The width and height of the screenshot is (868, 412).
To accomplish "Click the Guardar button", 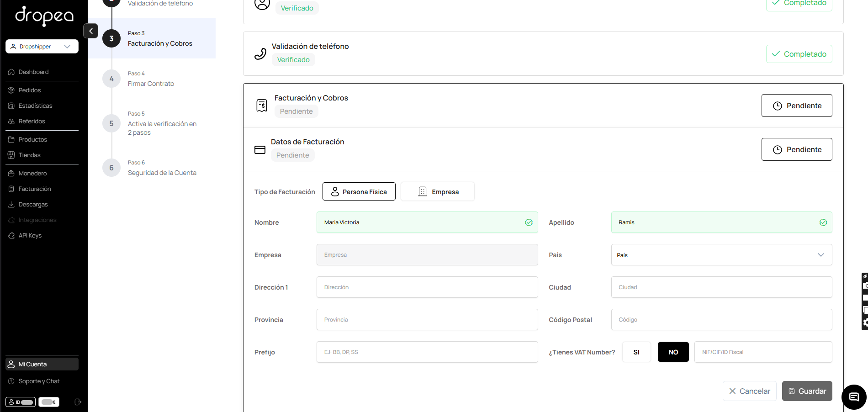I will pyautogui.click(x=807, y=391).
